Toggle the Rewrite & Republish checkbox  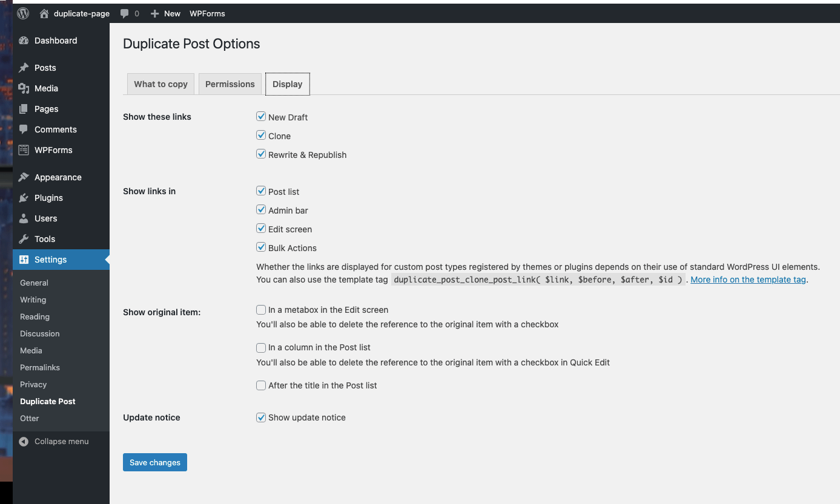pos(261,154)
